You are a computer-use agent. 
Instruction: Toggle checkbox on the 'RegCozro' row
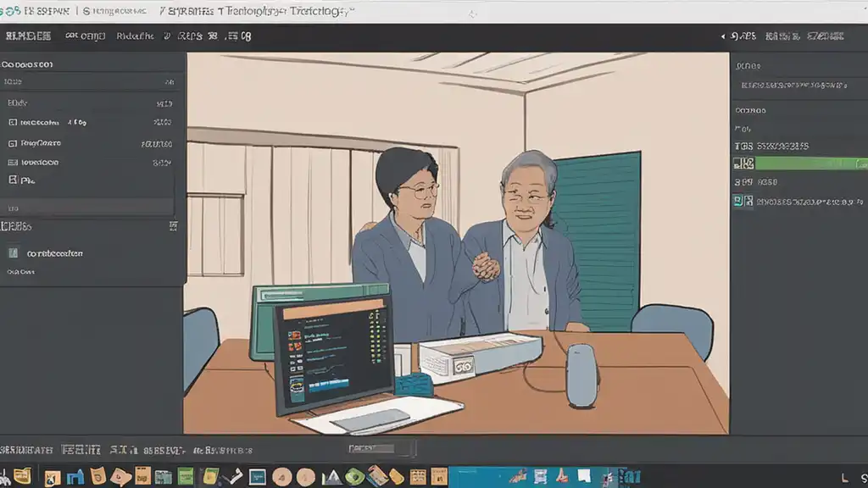point(13,143)
